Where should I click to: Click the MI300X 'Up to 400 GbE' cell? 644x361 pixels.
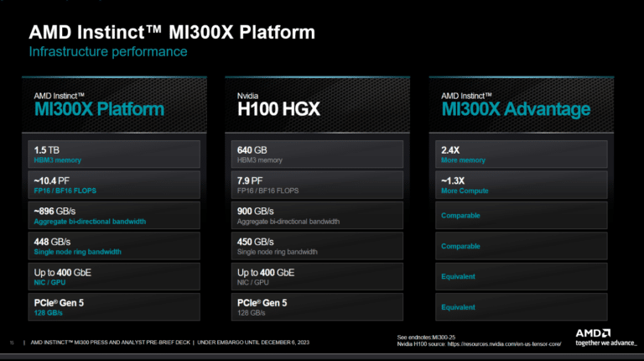point(114,277)
